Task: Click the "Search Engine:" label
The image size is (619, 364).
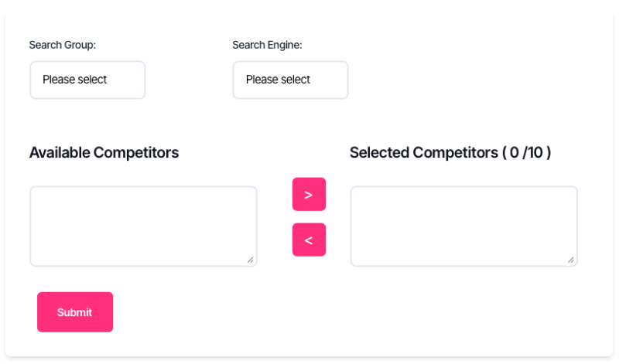Action: click(267, 45)
